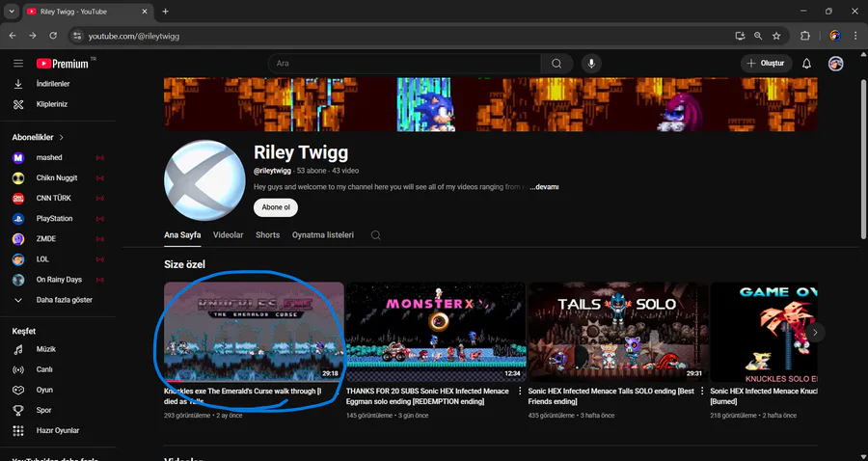Image resolution: width=868 pixels, height=461 pixels.
Task: Open tab search dropdown arrow
Action: pyautogui.click(x=11, y=11)
